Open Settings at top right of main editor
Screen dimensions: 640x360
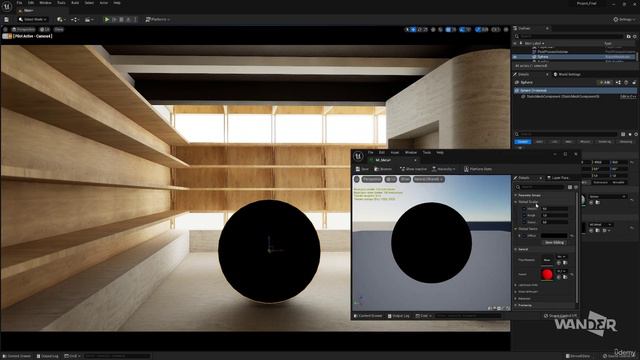(624, 19)
